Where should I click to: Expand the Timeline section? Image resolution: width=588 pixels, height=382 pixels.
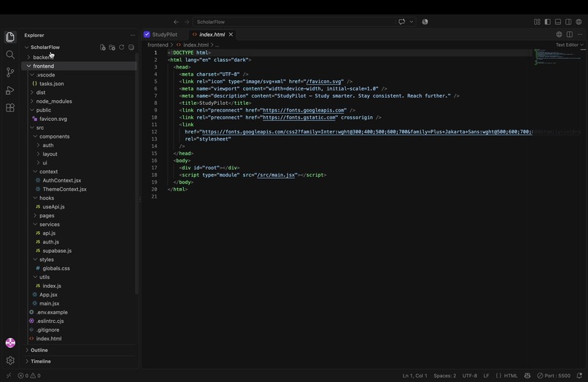(x=79, y=361)
